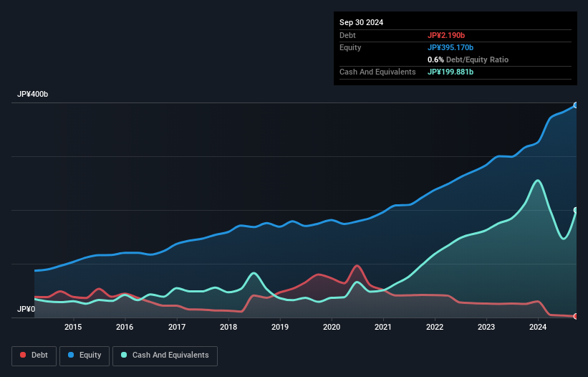Click the blue Equity legend dot
The image size is (588, 377).
point(71,355)
